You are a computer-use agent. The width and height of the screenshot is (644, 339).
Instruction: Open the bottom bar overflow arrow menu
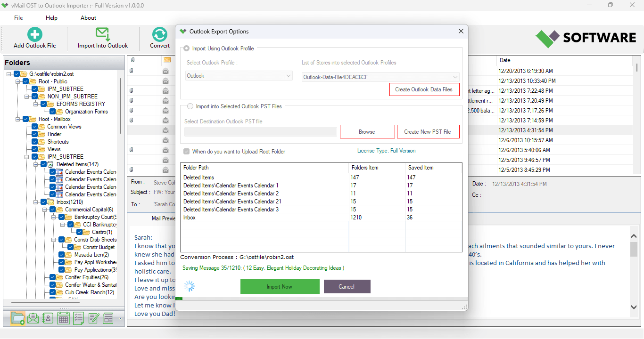click(x=120, y=319)
